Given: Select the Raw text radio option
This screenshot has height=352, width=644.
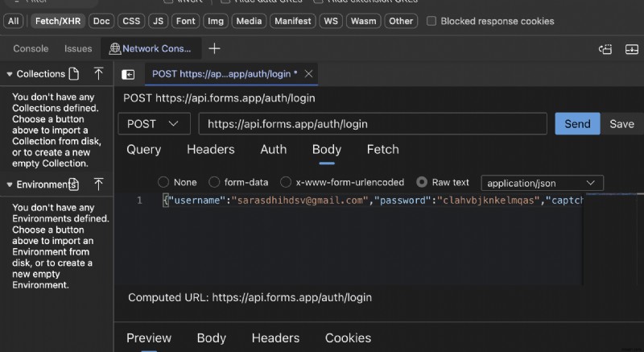Looking at the screenshot, I should click(x=422, y=182).
